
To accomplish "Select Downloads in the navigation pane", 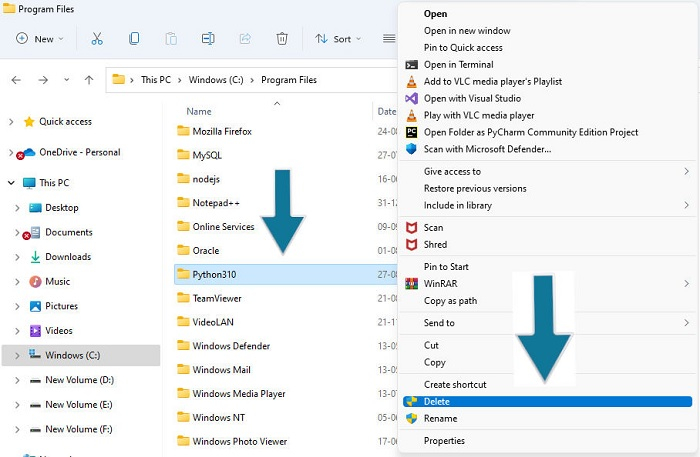I will [67, 257].
